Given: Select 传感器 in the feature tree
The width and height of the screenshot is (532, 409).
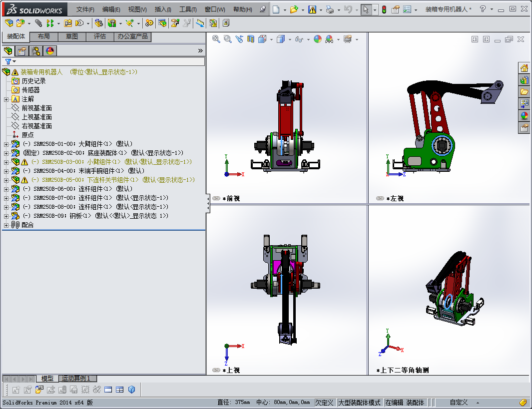Looking at the screenshot, I should coord(30,90).
